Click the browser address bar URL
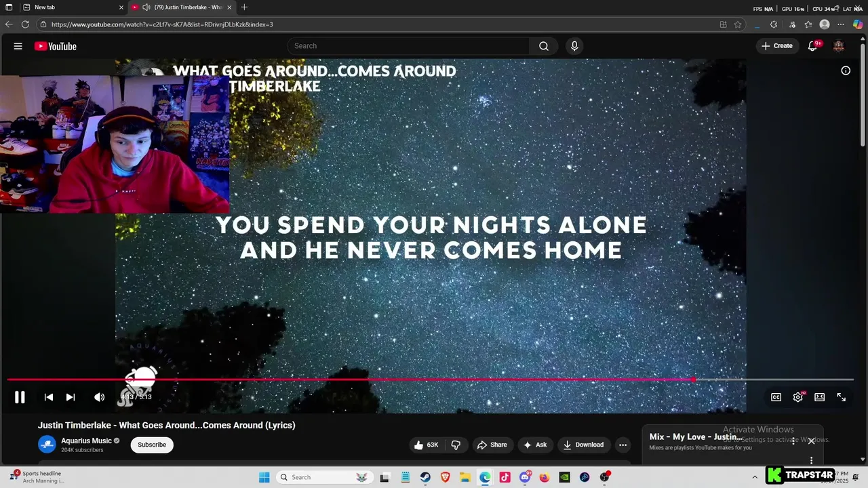This screenshot has width=868, height=488. tap(162, 24)
